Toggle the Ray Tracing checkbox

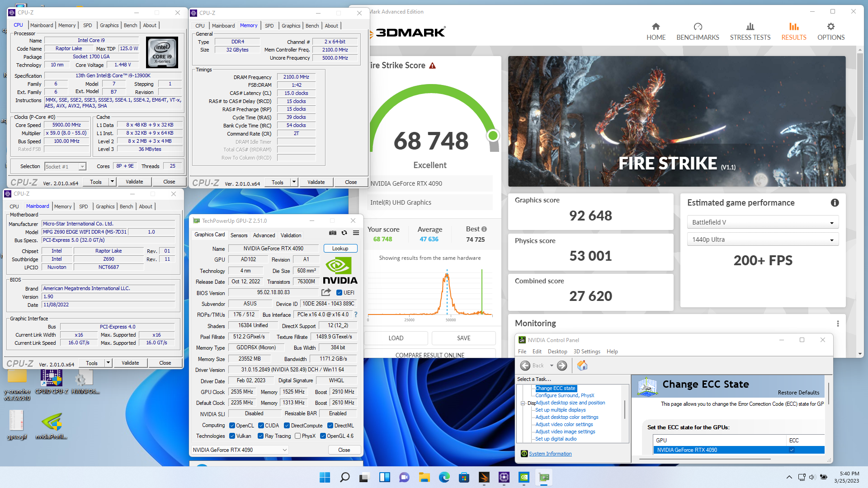point(260,436)
